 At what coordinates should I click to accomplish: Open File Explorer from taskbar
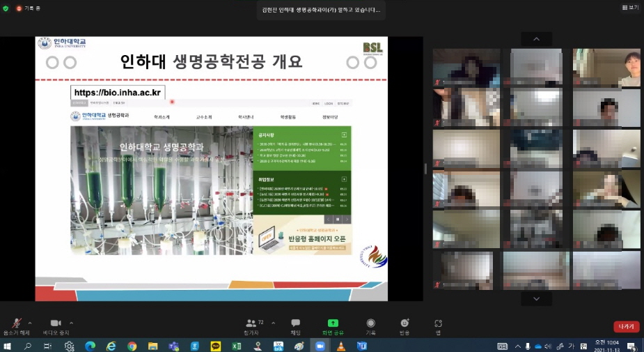[152, 346]
